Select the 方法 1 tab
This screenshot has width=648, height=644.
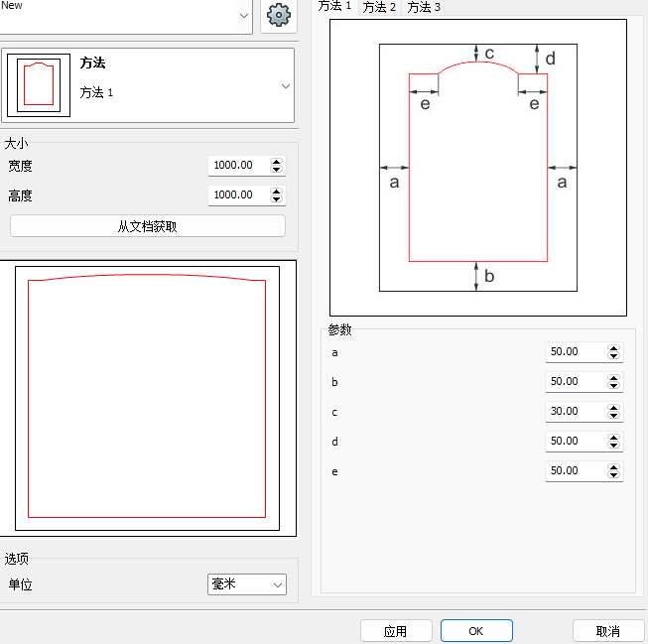click(x=334, y=7)
